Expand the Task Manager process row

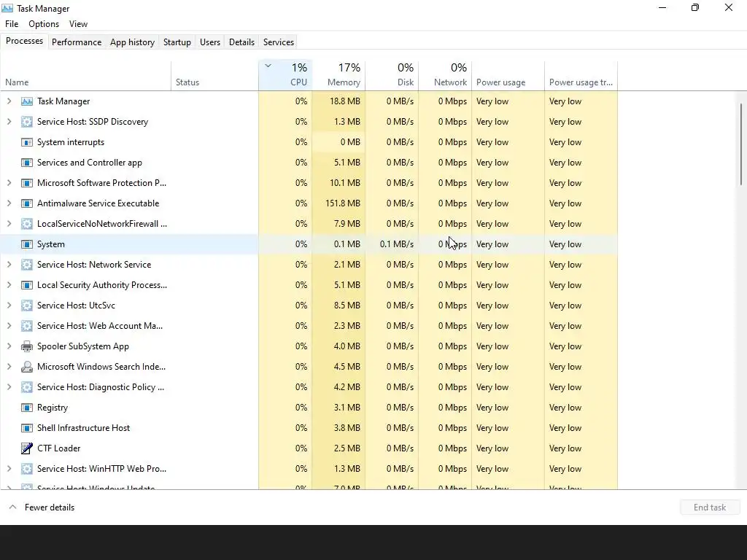tap(9, 101)
